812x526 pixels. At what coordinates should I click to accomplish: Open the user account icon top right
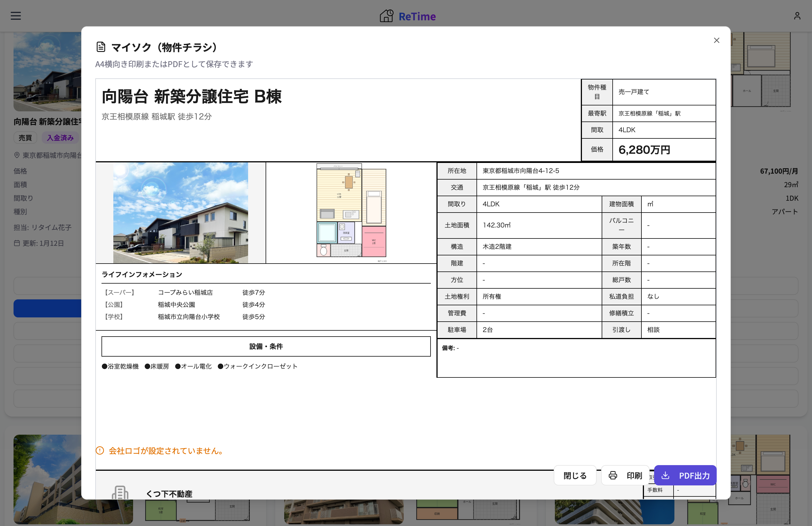pos(797,15)
